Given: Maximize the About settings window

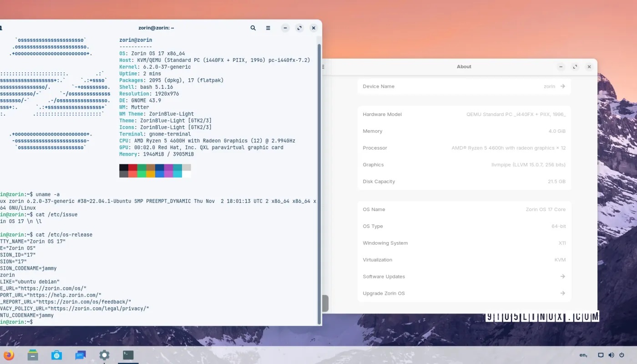Looking at the screenshot, I should point(575,66).
